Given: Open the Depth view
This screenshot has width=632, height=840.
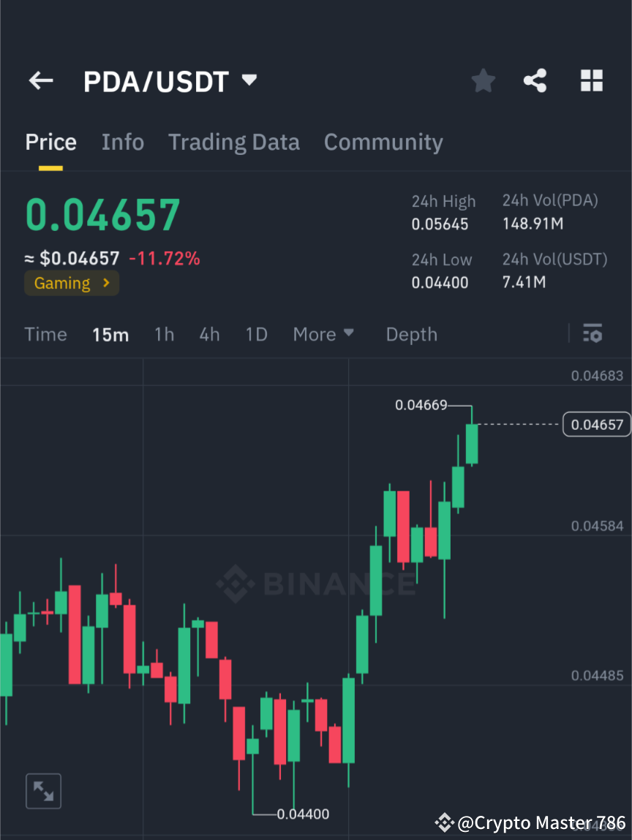Looking at the screenshot, I should 411,334.
